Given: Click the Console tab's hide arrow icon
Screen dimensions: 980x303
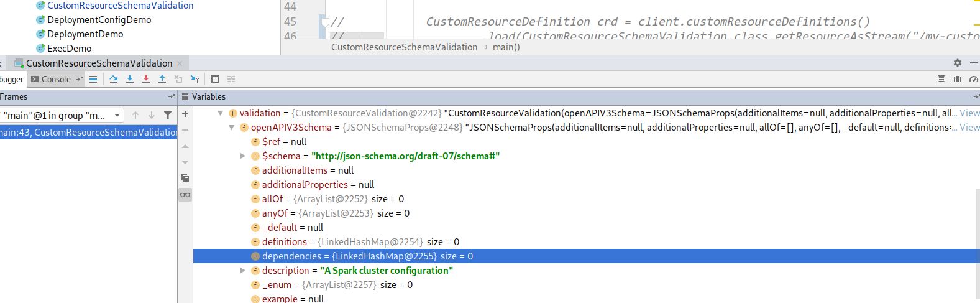Looking at the screenshot, I should point(79,79).
